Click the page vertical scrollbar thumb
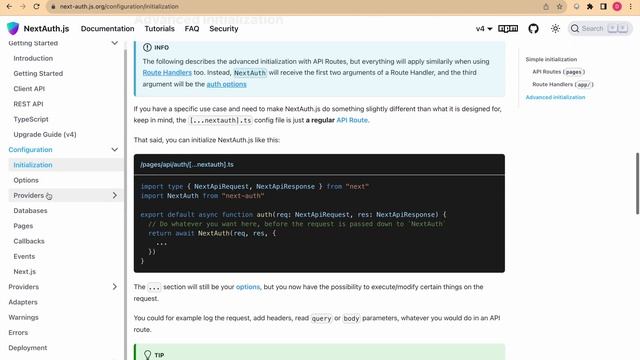Image resolution: width=640 pixels, height=360 pixels. tap(637, 183)
